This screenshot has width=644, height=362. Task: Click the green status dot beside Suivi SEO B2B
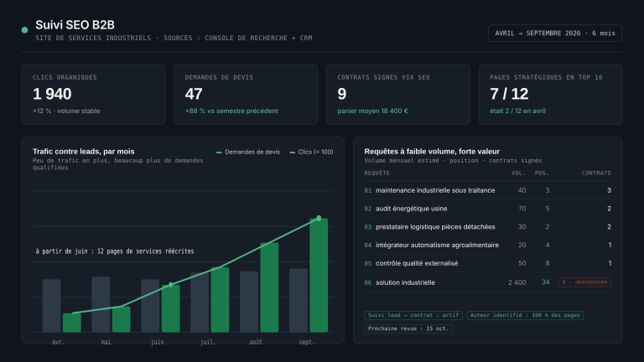24,30
